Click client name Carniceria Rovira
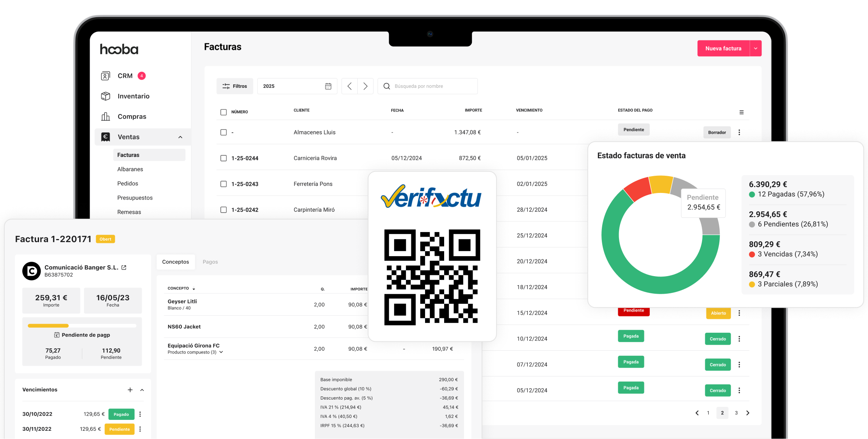 (x=315, y=158)
